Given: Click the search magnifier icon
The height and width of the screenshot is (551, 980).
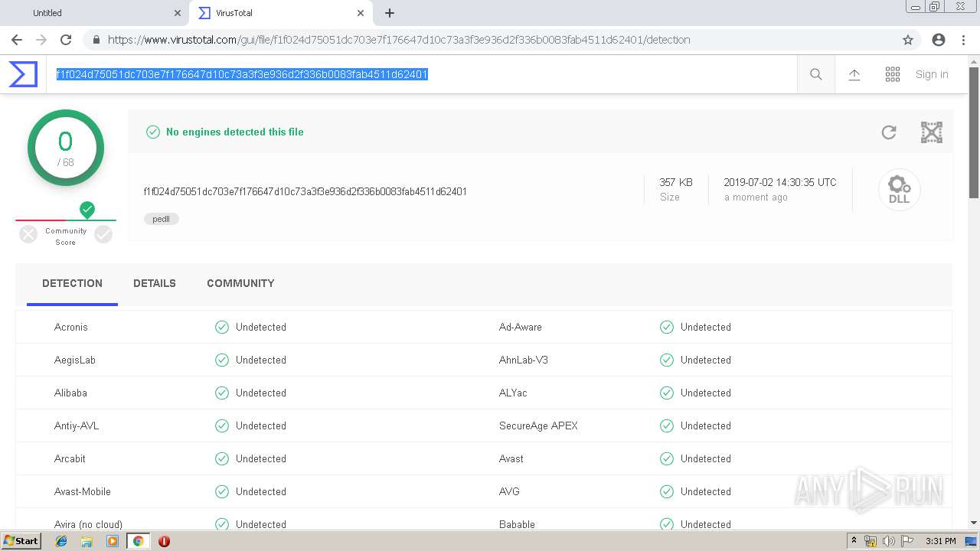Looking at the screenshot, I should click(816, 74).
